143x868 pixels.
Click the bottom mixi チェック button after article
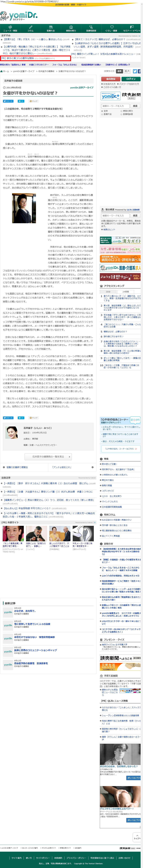[34, 418]
